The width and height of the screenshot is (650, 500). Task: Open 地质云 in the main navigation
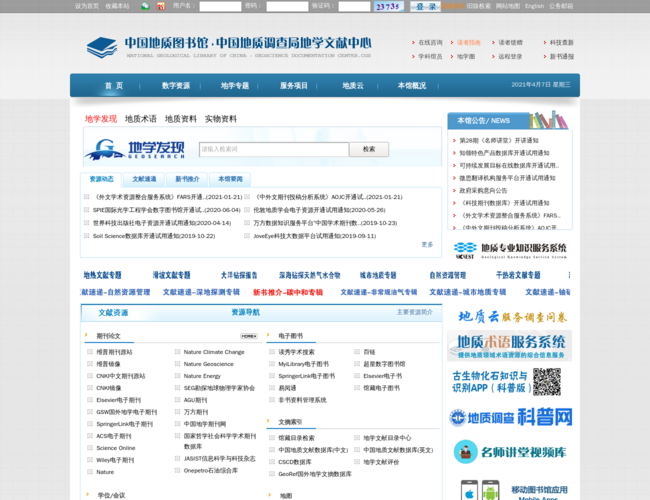click(x=353, y=85)
